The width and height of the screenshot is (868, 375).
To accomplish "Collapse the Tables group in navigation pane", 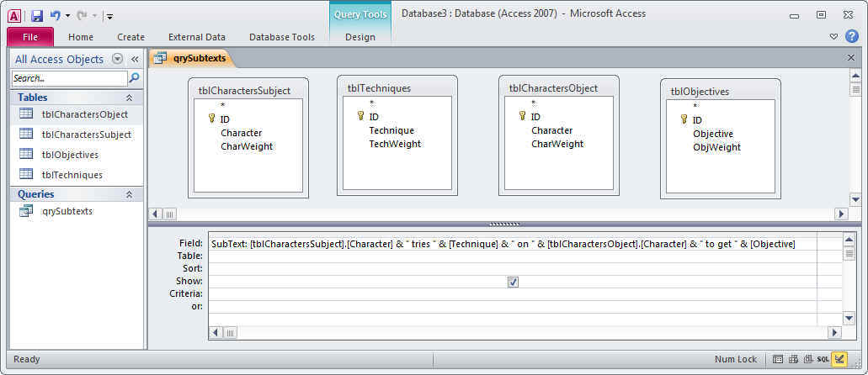I will (x=129, y=98).
